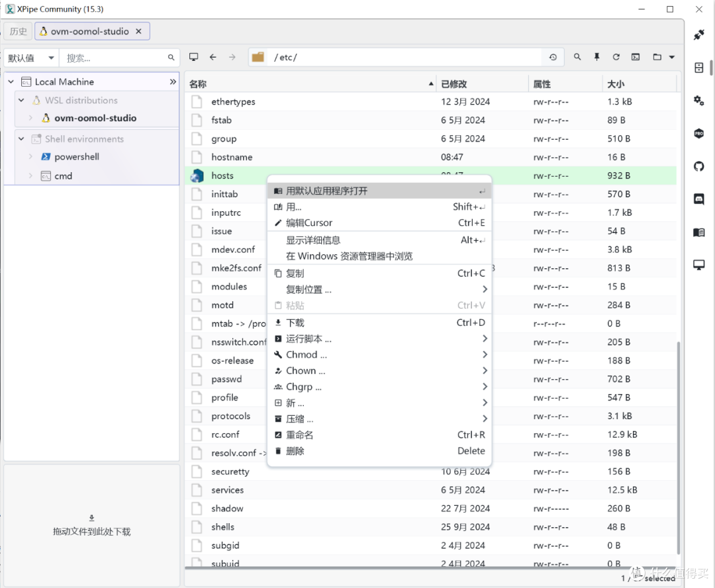Click the new folder icon in toolbar
The height and width of the screenshot is (588, 715).
click(657, 57)
